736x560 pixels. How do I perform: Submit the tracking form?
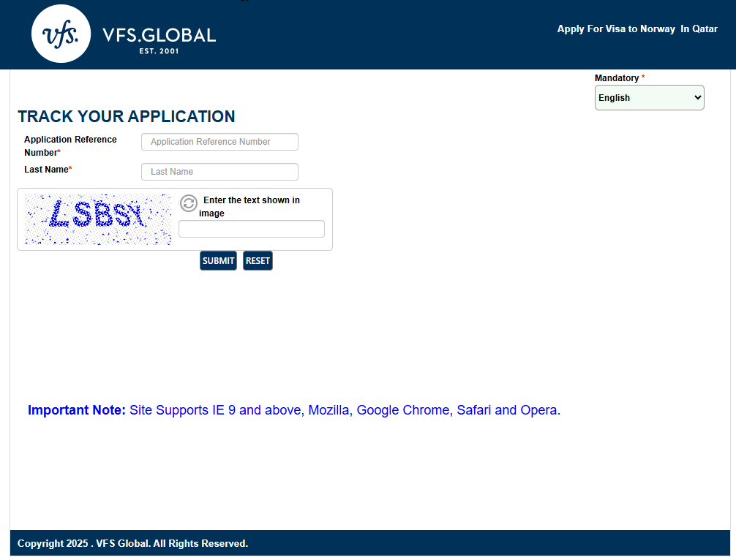click(x=218, y=261)
